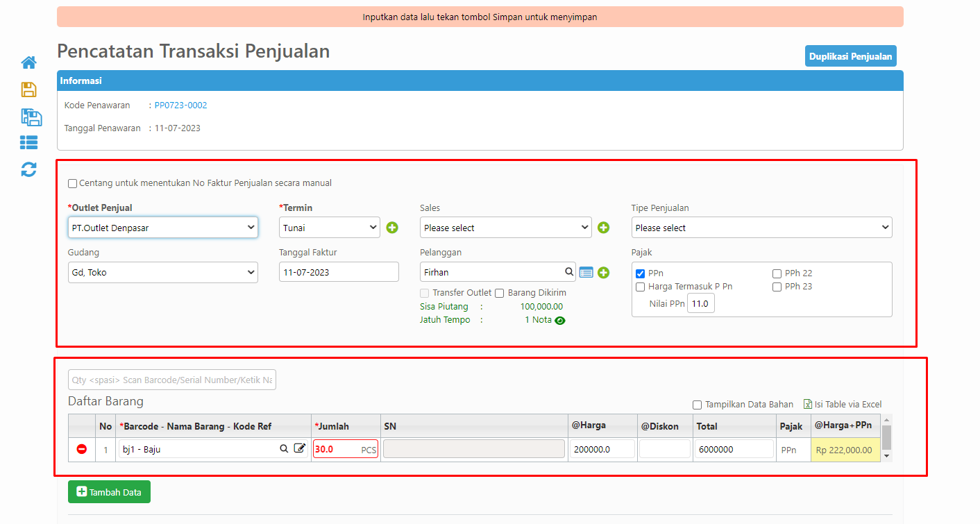Add new Sales with green plus
This screenshot has height=524, width=980.
click(604, 228)
